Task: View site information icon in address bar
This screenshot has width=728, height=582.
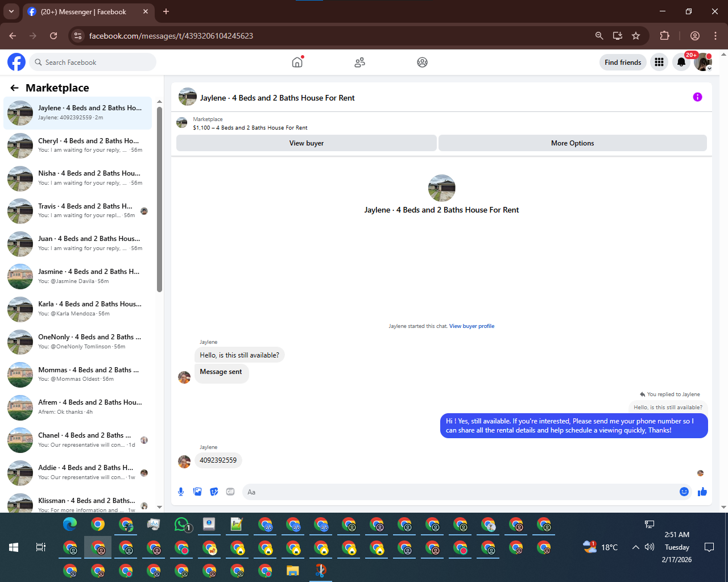Action: click(78, 36)
